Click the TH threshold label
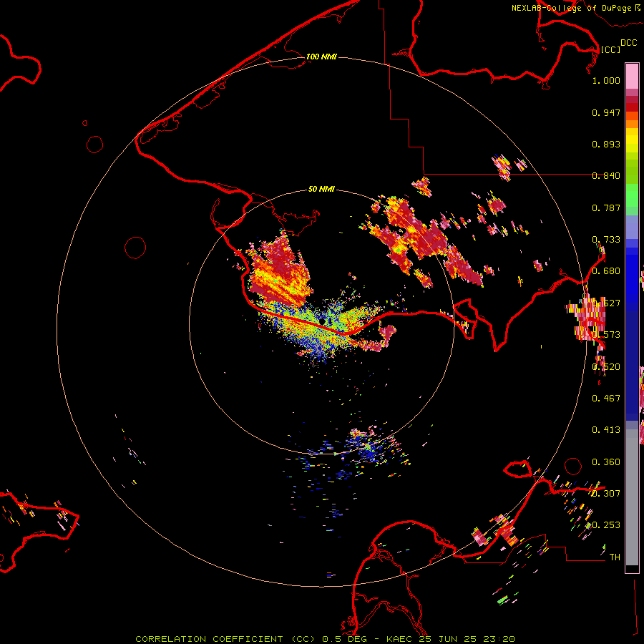The width and height of the screenshot is (644, 644). click(615, 557)
